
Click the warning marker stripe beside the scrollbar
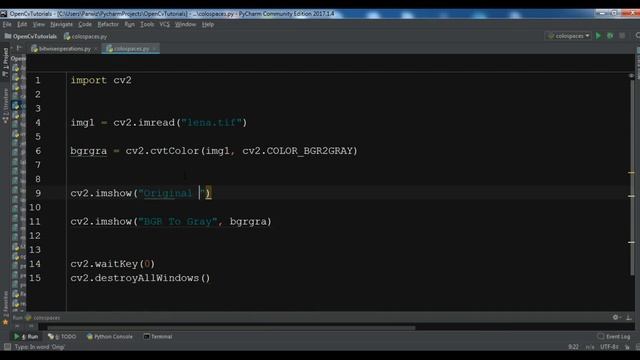[x=631, y=173]
